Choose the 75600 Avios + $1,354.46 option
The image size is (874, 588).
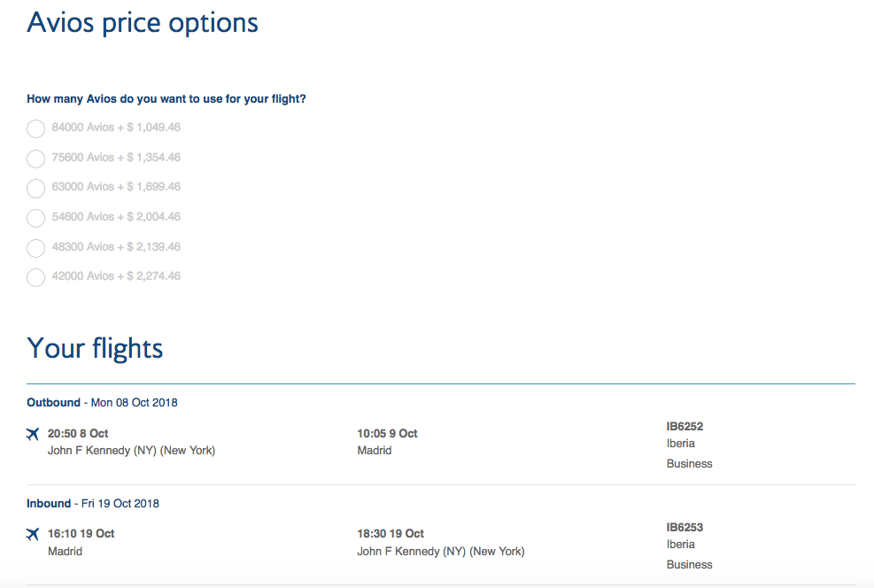click(35, 159)
